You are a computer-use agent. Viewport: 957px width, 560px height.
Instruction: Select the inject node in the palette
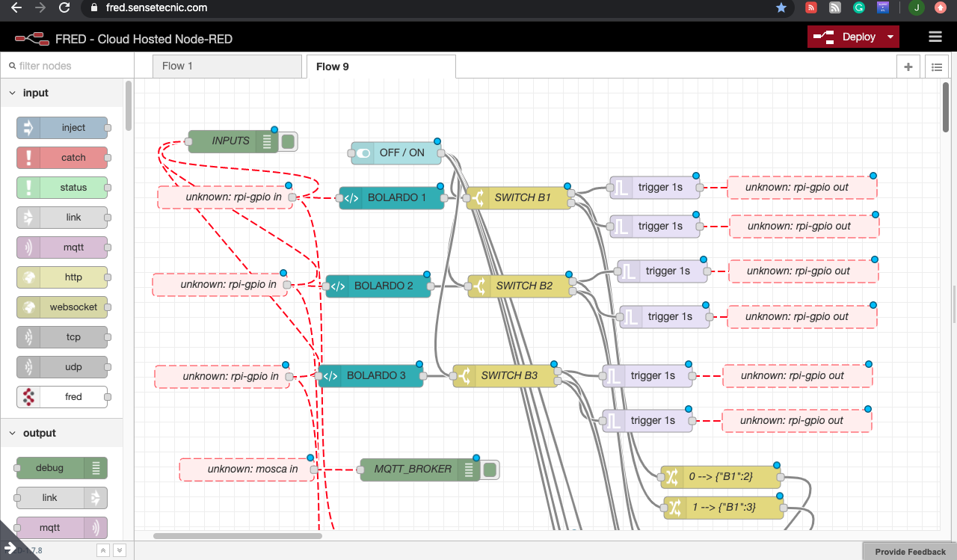tap(63, 127)
